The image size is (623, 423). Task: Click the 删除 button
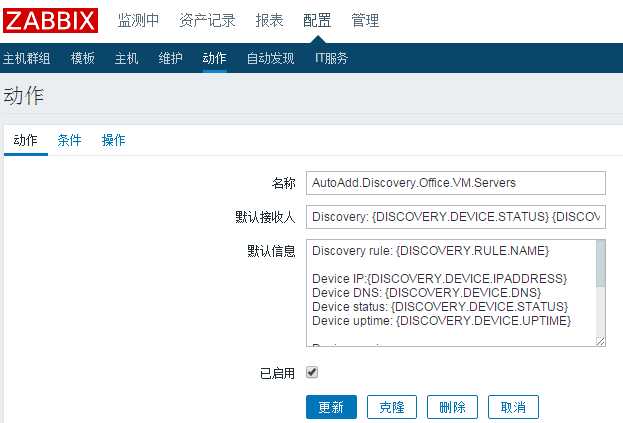click(x=452, y=407)
